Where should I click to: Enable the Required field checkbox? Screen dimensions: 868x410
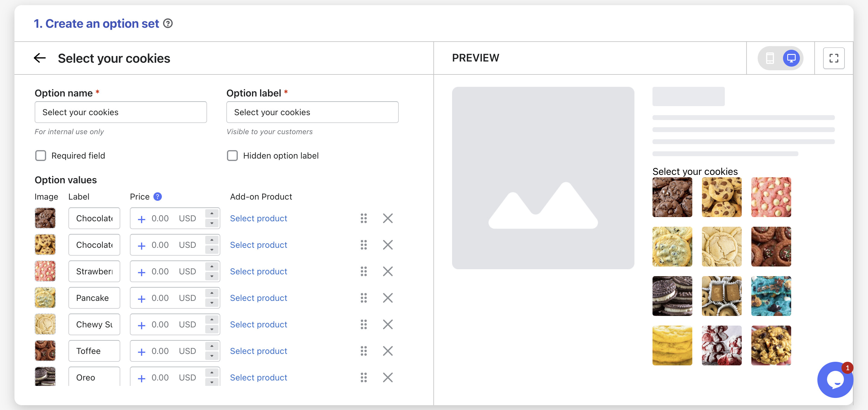41,156
